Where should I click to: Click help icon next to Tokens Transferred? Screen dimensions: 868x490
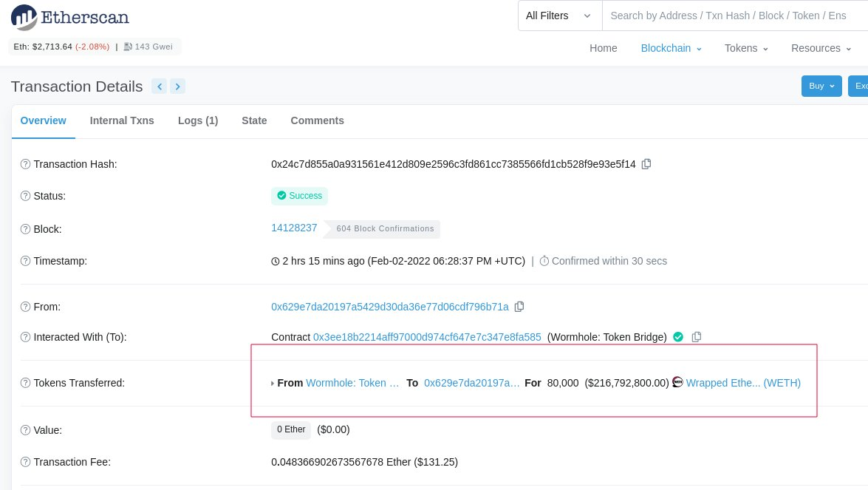[25, 383]
